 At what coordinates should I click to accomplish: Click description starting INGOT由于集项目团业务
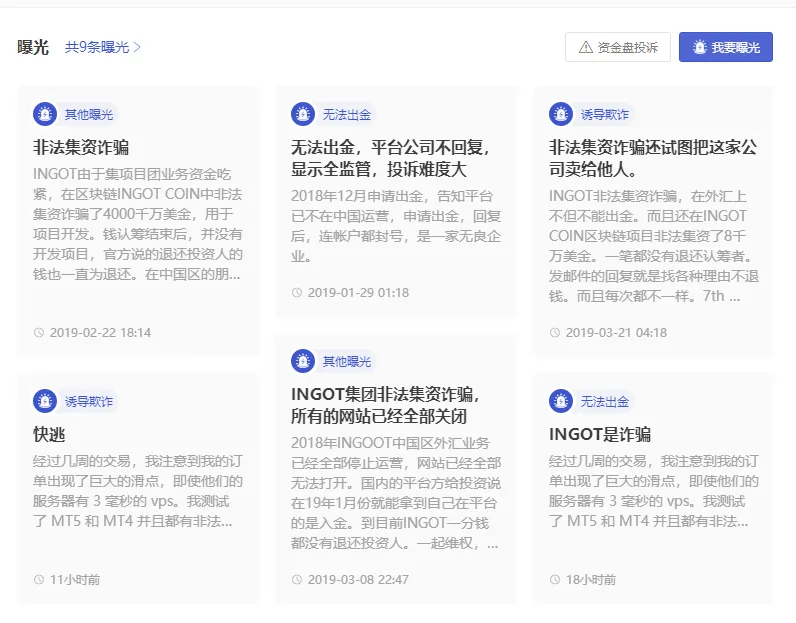138,224
